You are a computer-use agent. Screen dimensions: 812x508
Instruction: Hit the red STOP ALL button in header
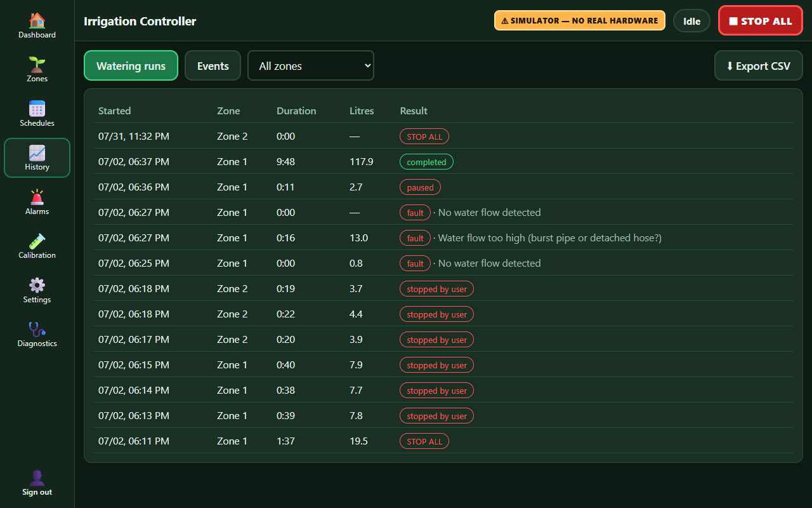pyautogui.click(x=760, y=20)
